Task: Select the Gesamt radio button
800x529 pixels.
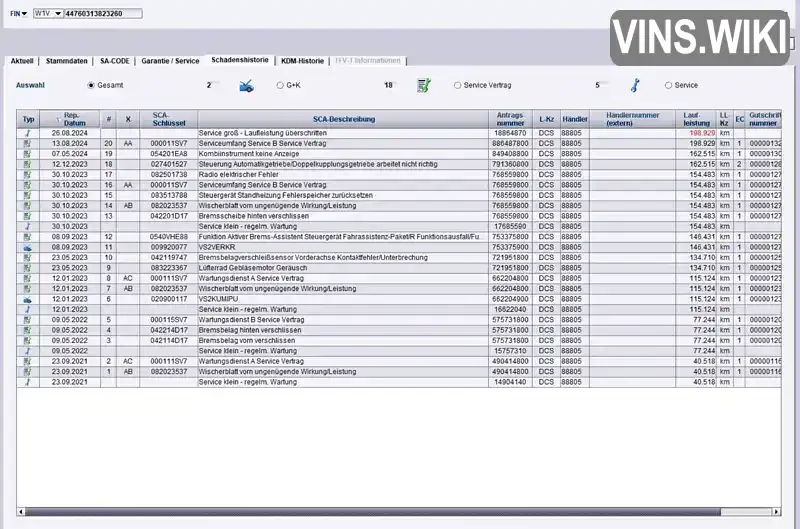Action: (x=92, y=86)
